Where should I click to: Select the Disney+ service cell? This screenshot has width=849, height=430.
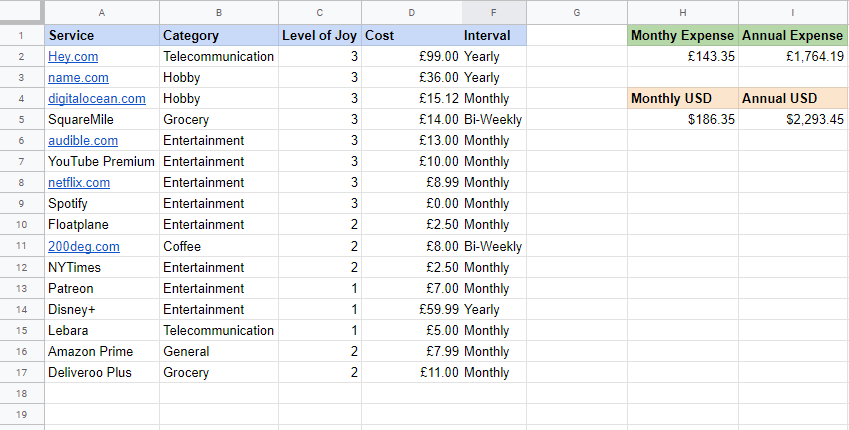point(102,310)
